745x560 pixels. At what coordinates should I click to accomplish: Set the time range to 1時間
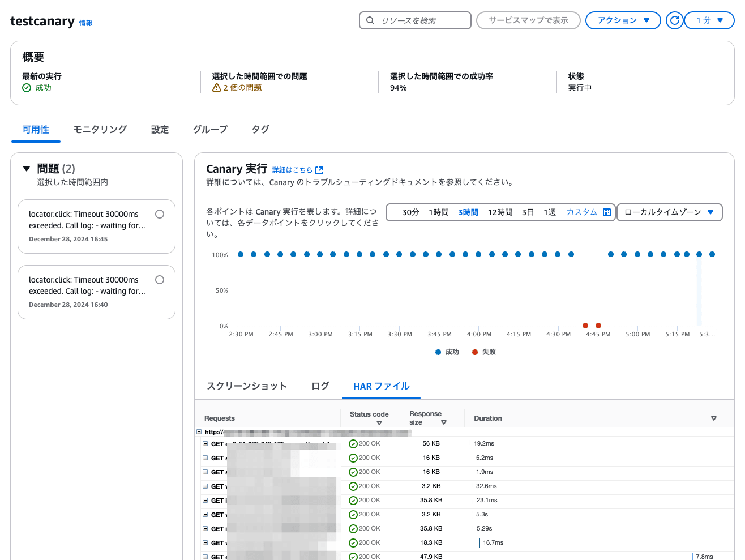[x=439, y=212]
